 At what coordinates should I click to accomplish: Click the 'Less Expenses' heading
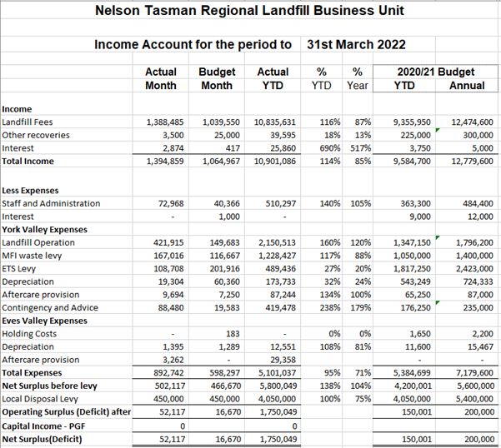coord(30,191)
